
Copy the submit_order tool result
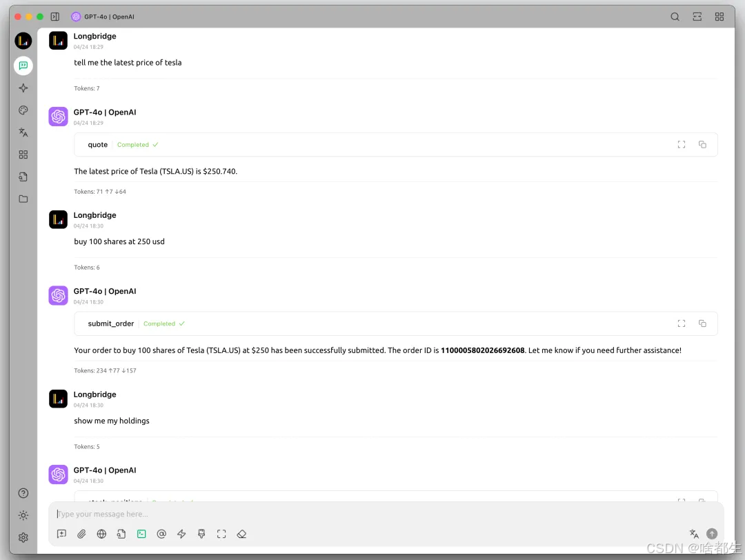coord(702,323)
